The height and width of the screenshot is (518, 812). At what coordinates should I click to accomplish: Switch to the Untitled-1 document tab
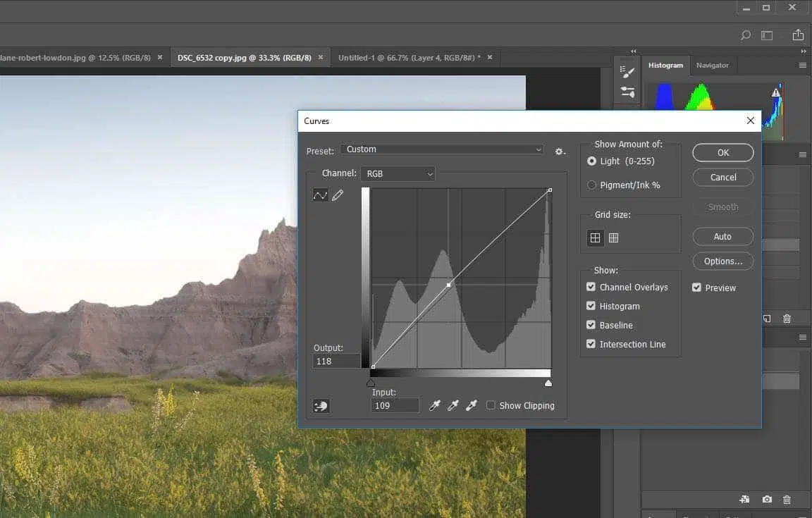pyautogui.click(x=409, y=58)
